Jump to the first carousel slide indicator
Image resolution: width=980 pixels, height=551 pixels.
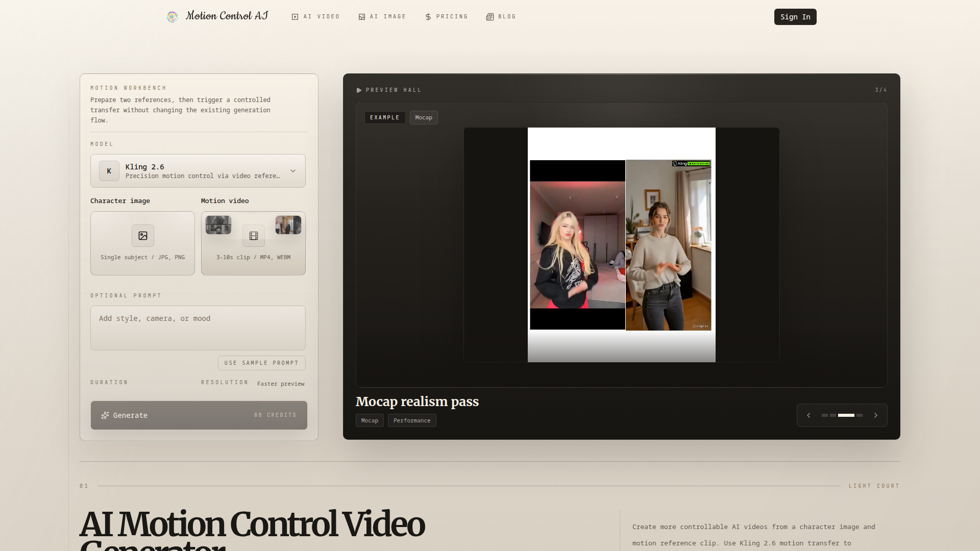coord(825,415)
